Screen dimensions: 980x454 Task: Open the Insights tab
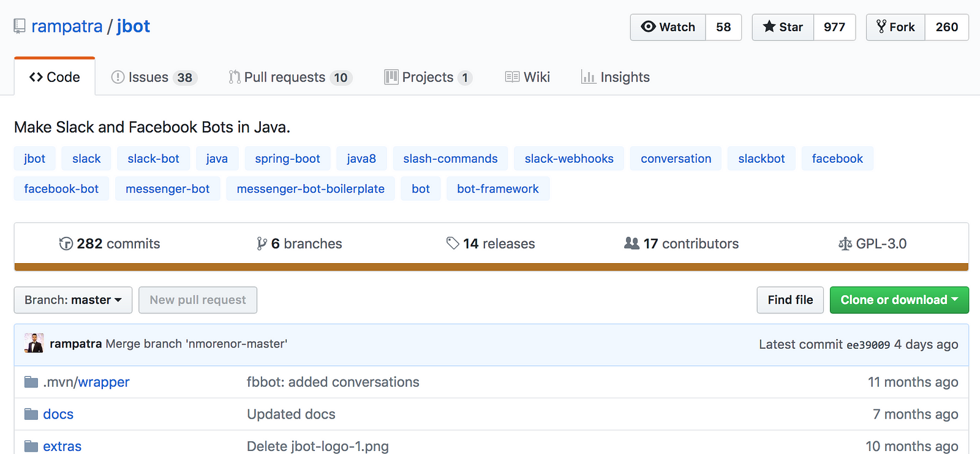615,77
